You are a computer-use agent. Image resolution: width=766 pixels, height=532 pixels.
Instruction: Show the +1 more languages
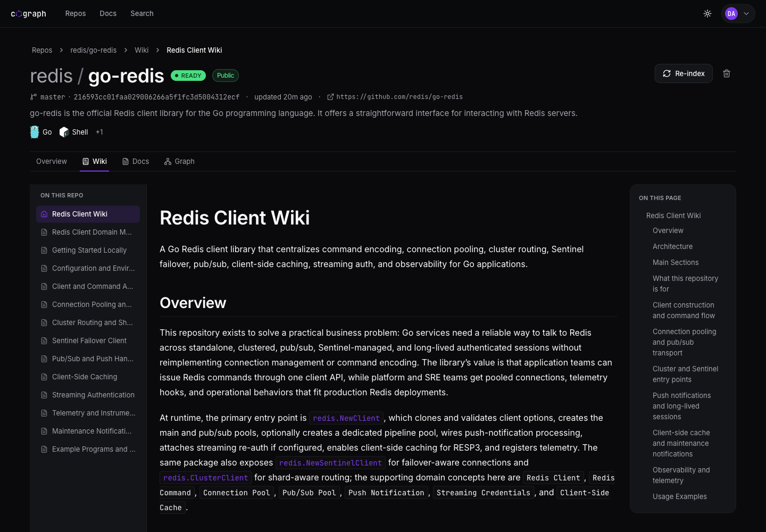point(99,132)
